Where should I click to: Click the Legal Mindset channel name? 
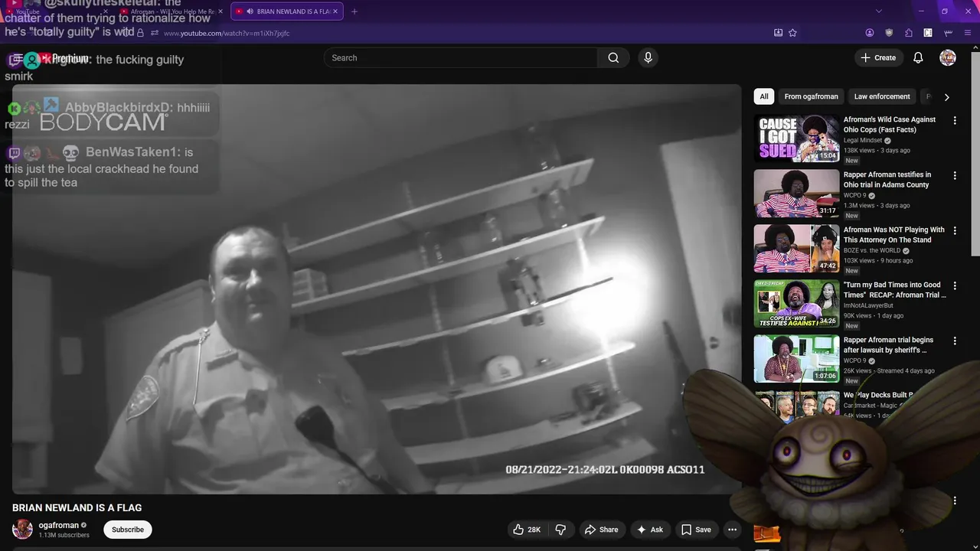point(864,141)
